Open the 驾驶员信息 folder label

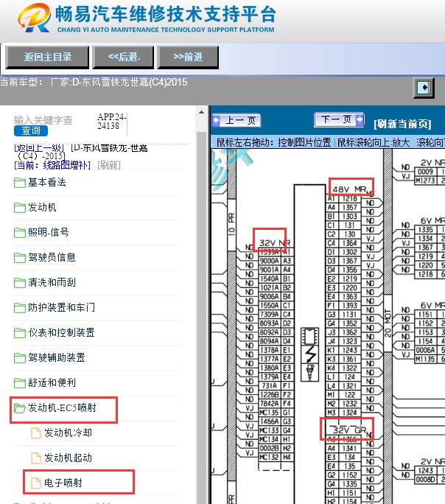[x=52, y=257]
